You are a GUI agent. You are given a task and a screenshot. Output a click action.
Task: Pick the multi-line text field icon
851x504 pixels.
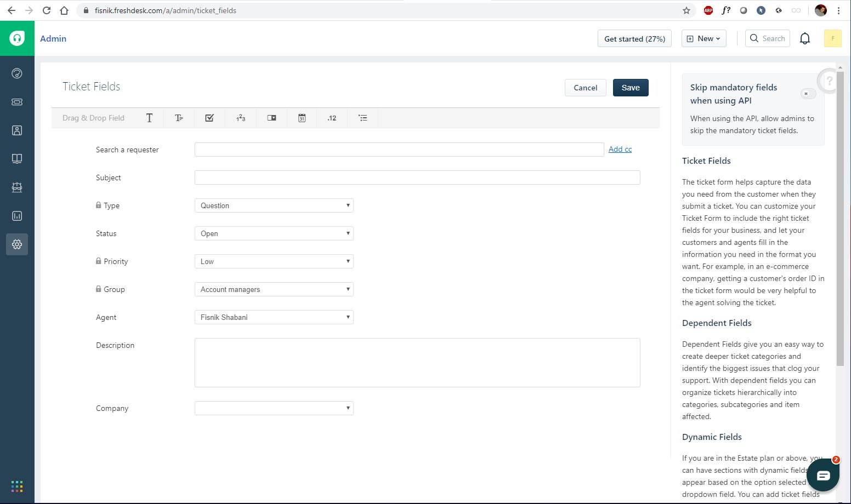point(179,118)
